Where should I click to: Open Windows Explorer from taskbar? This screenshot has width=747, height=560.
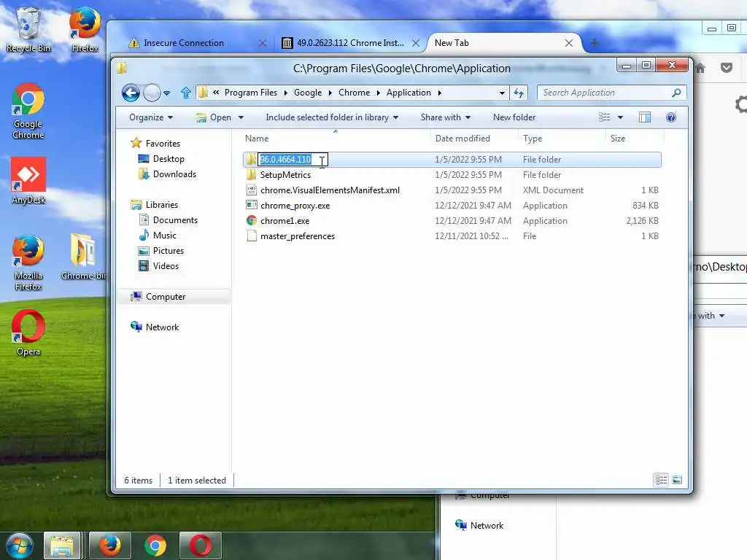62,545
